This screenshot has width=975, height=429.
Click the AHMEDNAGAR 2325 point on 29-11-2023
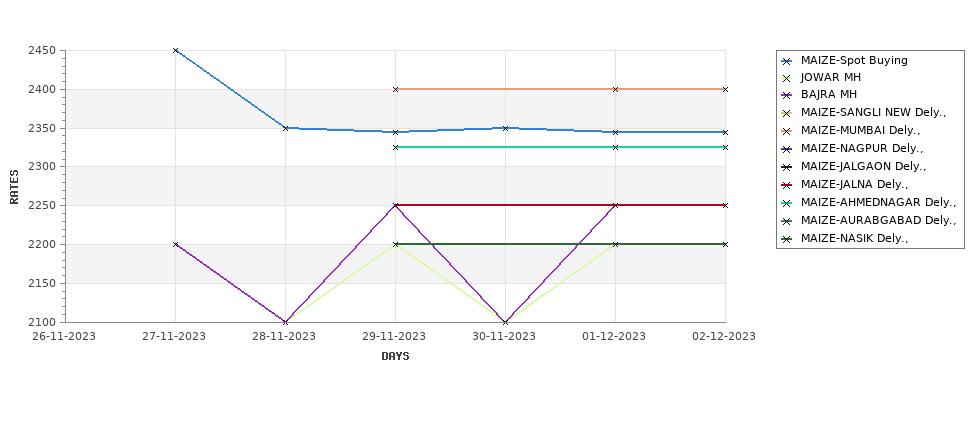[x=395, y=147]
